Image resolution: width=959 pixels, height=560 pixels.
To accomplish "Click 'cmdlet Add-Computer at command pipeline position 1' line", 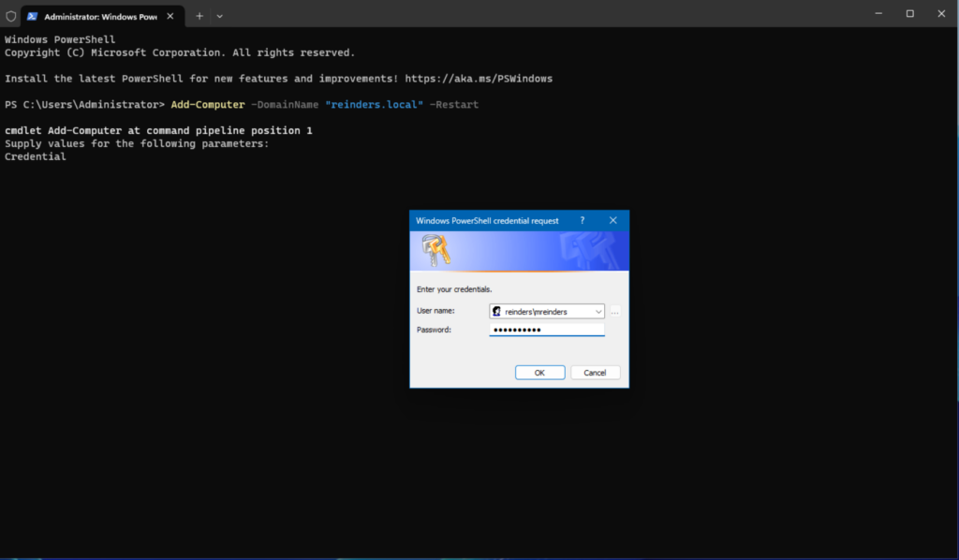I will (158, 130).
